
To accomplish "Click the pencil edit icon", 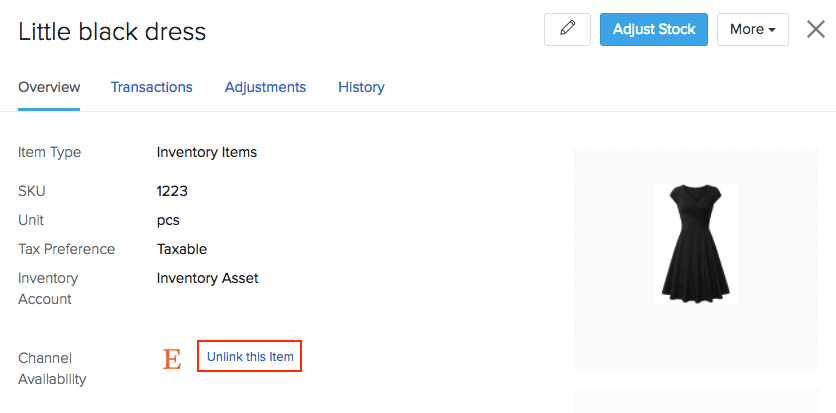I will point(567,29).
